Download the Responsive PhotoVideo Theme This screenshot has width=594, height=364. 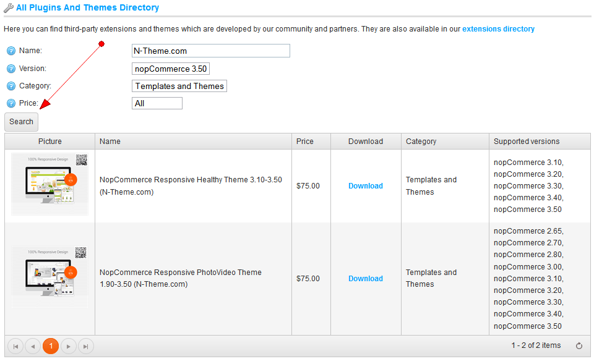[x=366, y=279]
